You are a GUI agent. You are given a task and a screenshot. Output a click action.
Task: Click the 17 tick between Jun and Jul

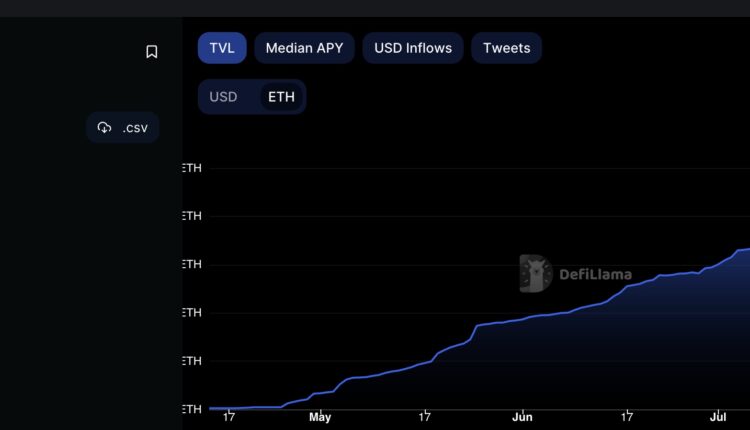point(627,417)
